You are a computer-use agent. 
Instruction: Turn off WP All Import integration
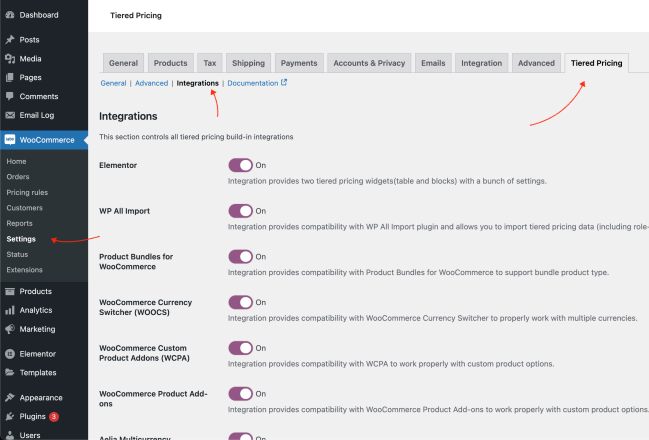point(240,211)
